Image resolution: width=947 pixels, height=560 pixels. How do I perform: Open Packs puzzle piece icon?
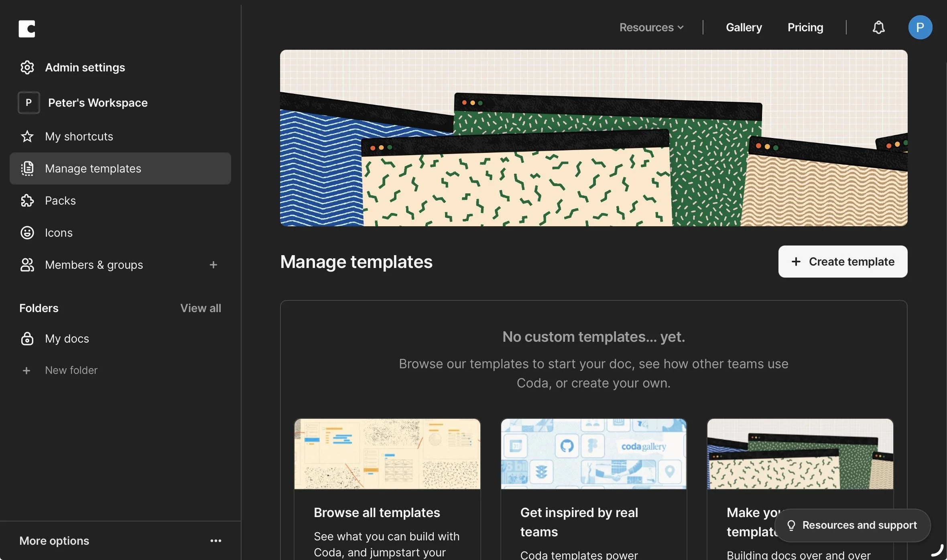(27, 201)
